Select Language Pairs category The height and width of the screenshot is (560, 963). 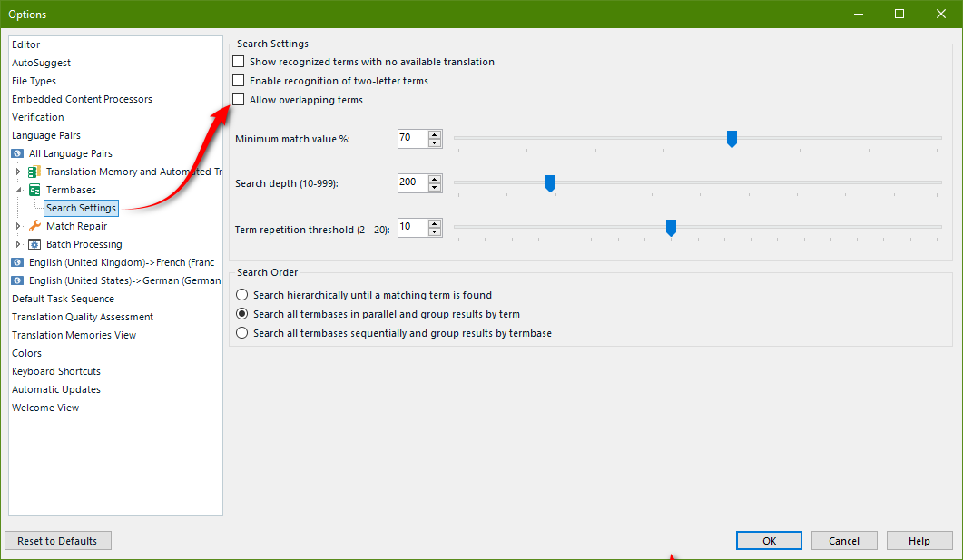[x=46, y=136]
